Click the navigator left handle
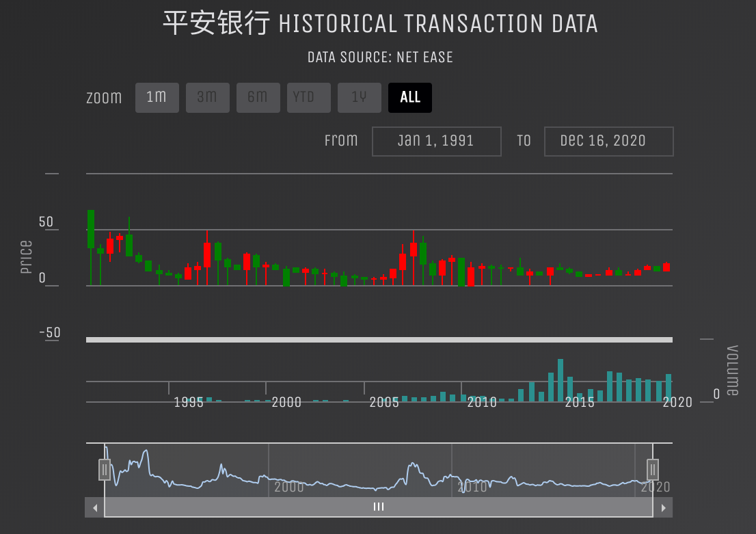756x534 pixels. tap(105, 470)
